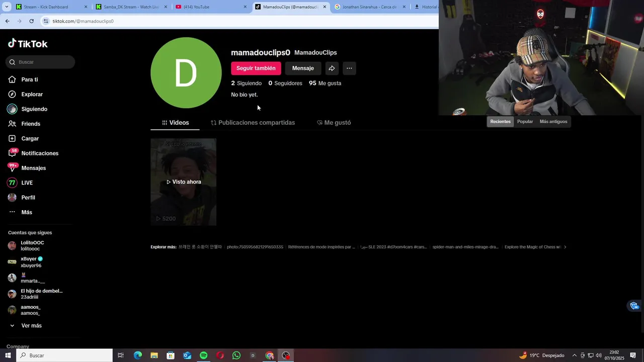Click the green D profile avatar
The height and width of the screenshot is (362, 644).
(186, 72)
